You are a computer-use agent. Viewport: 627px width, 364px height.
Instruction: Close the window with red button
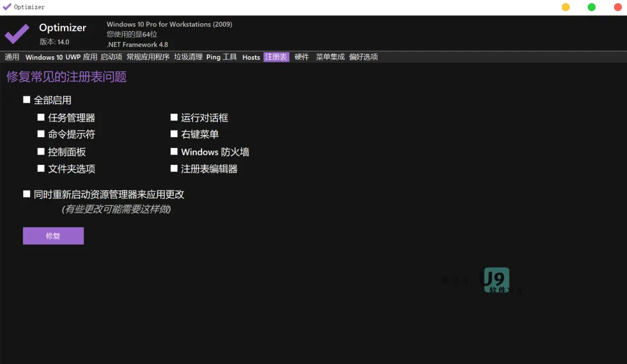point(618,7)
